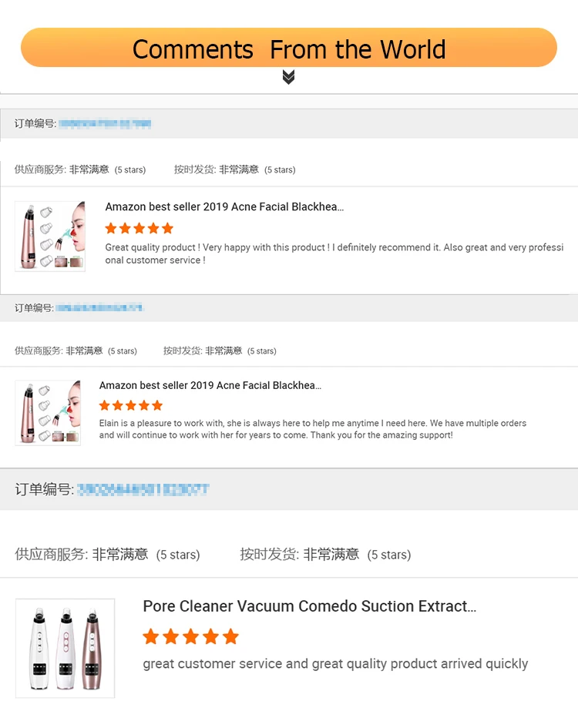This screenshot has height=728, width=578.
Task: Click the Comments From the World banner
Action: (289, 49)
